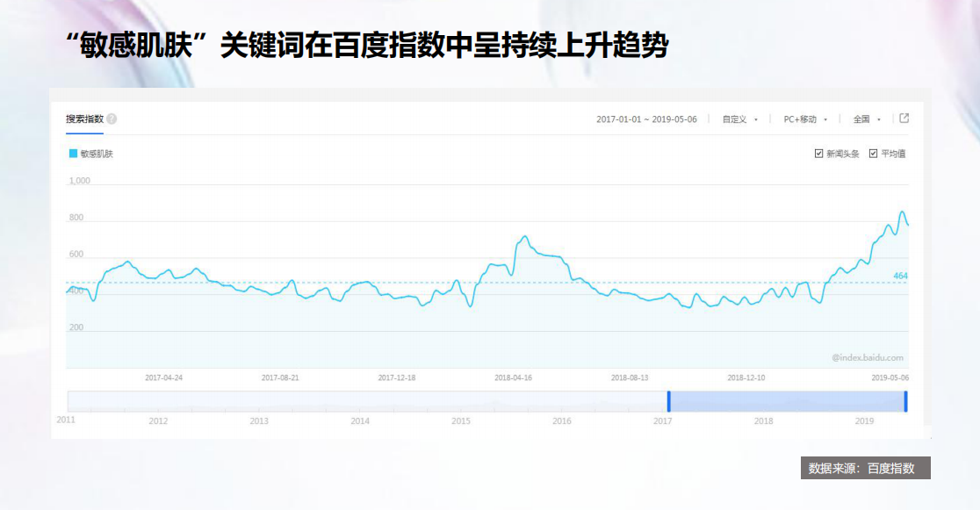Click the export share icon at top right

[904, 119]
